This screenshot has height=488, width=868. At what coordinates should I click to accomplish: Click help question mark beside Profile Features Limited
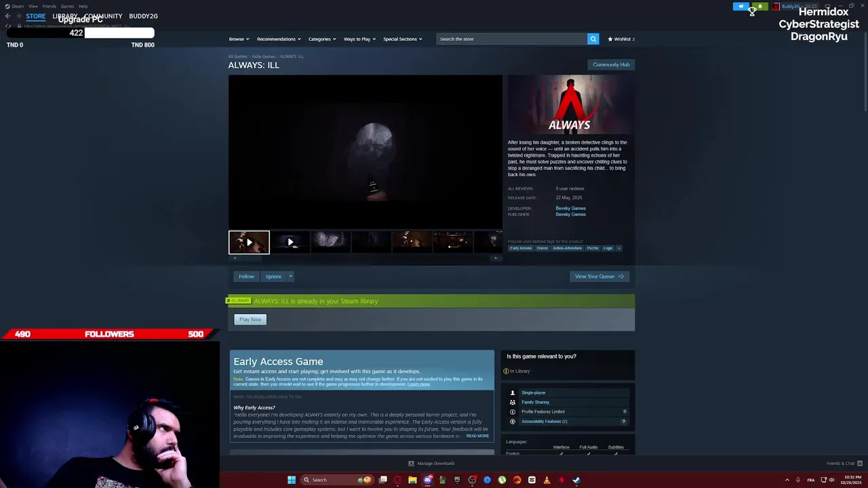pos(625,411)
